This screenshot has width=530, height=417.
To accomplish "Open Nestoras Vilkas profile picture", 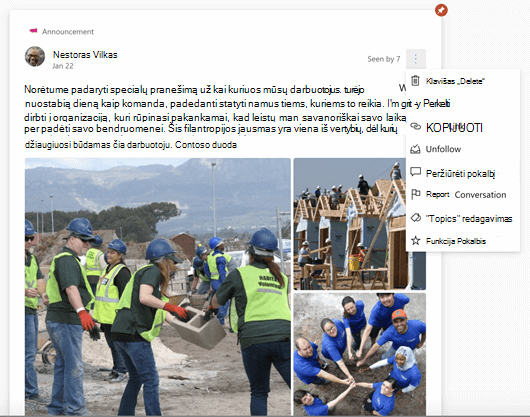I will point(35,56).
